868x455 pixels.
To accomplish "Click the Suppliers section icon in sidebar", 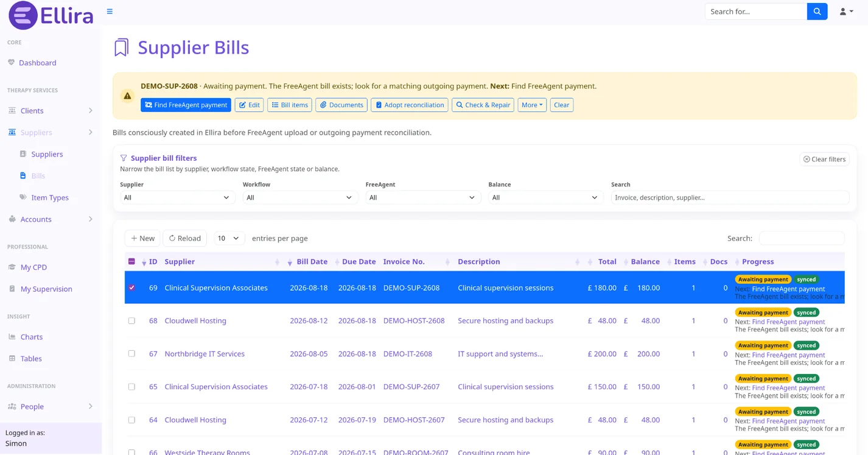I will [12, 132].
